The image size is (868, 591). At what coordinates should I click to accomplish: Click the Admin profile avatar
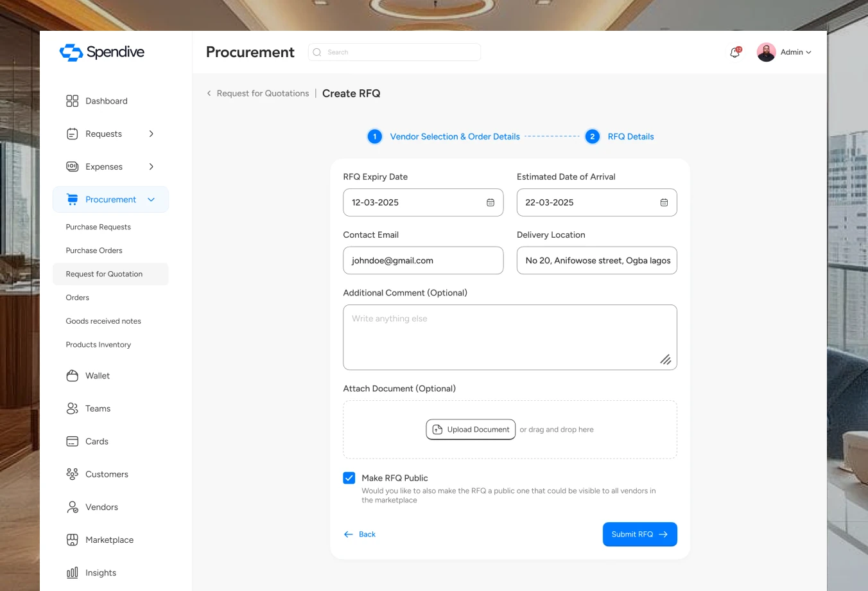pos(767,52)
